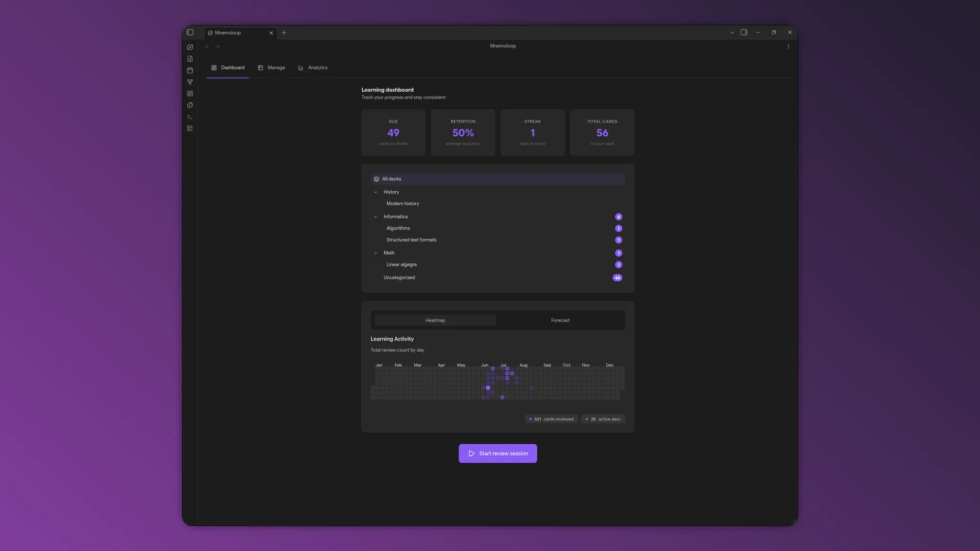The image size is (980, 551).
Task: Navigate forward with the right arrow
Action: tap(218, 46)
